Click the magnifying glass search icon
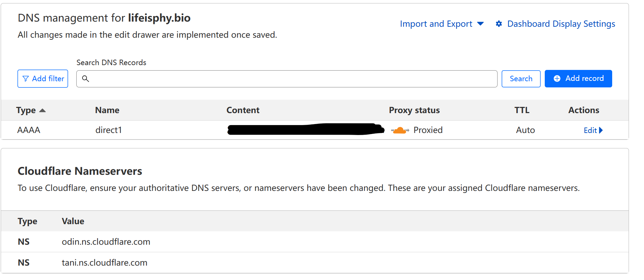 pos(86,79)
